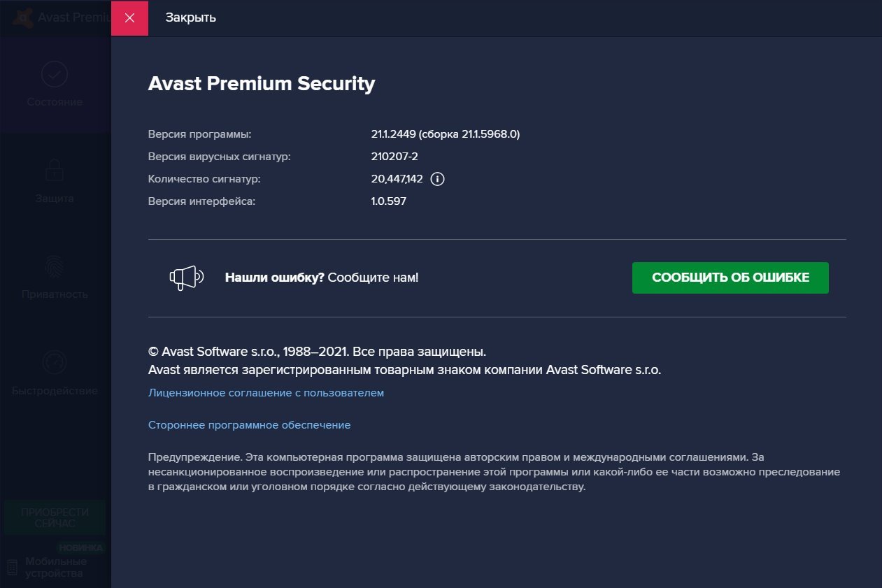The image size is (882, 588).
Task: Click the mobile phone icon in sidebar
Action: (12, 567)
